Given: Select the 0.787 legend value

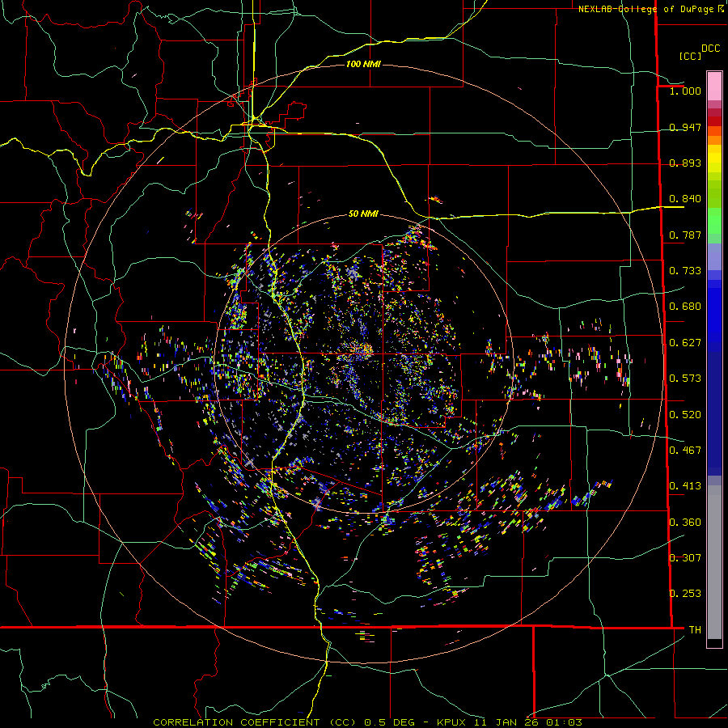Looking at the screenshot, I should coord(685,235).
